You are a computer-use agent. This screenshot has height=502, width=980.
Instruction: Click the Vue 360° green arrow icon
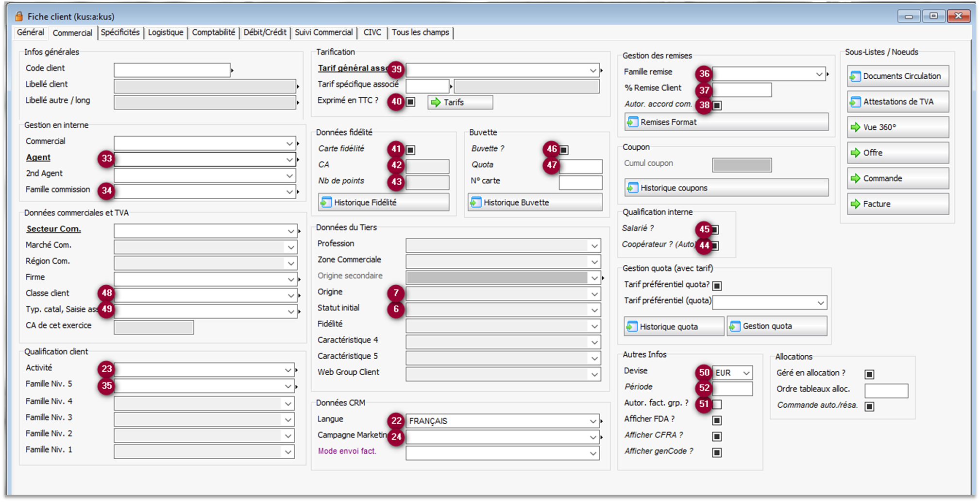(x=855, y=127)
